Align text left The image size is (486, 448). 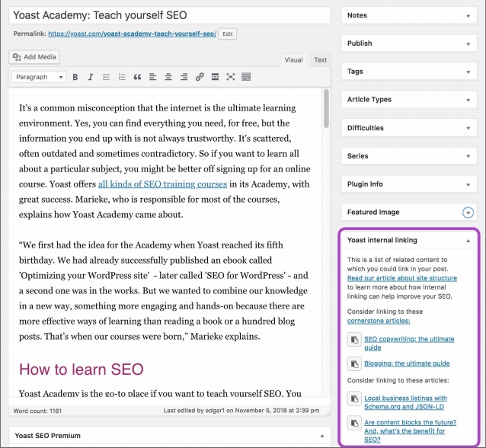[153, 77]
